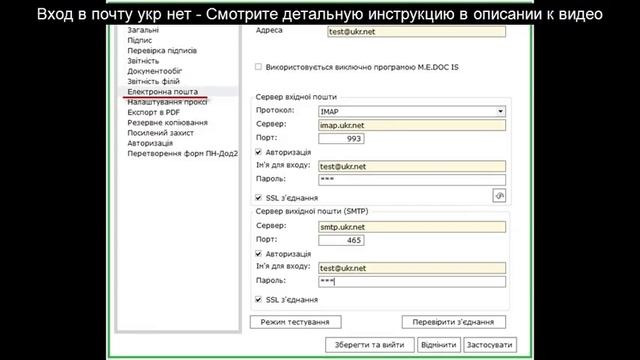640x360 pixels.
Task: Select Загальні in settings list
Action: 143,30
